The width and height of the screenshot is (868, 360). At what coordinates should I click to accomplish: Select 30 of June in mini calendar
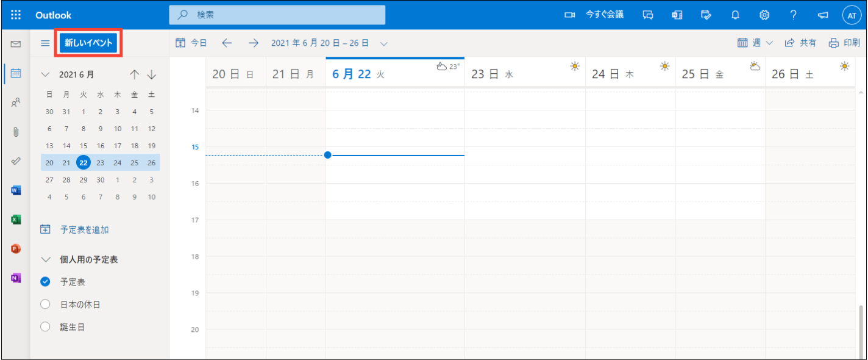[101, 180]
